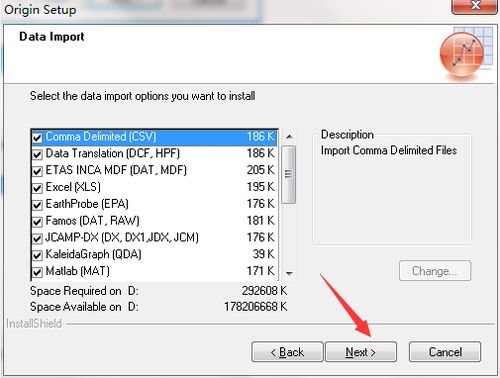Click the 181 K size value
The height and width of the screenshot is (378, 500).
tap(260, 221)
